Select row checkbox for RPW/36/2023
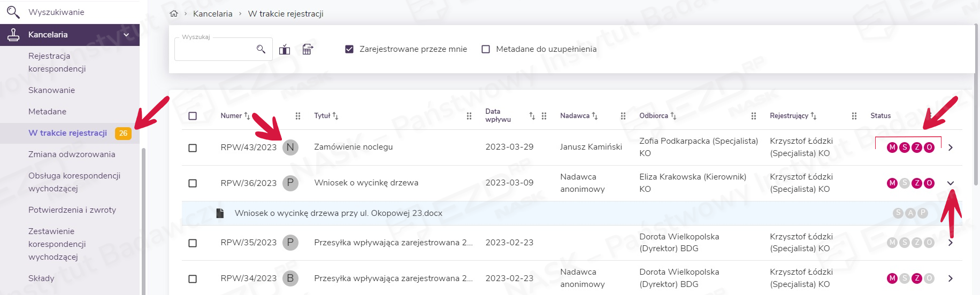Viewport: 980px width, 295px height. (x=193, y=183)
